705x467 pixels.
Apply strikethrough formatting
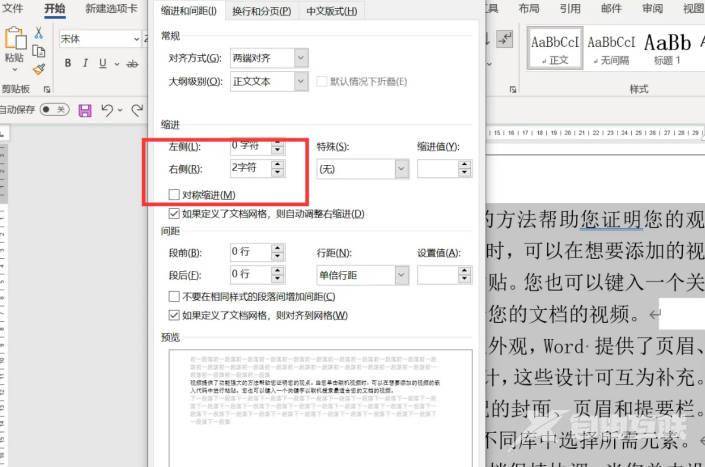coord(133,64)
